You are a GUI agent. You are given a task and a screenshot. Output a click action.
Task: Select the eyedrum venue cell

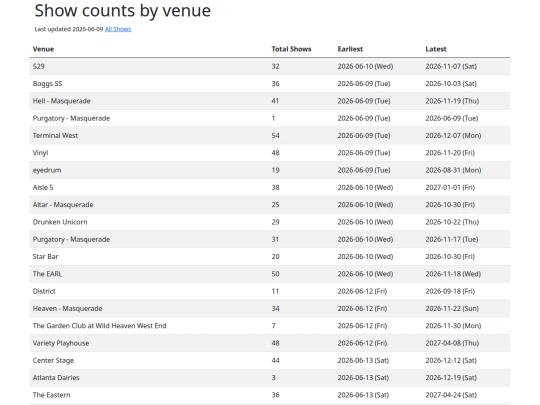(x=47, y=170)
